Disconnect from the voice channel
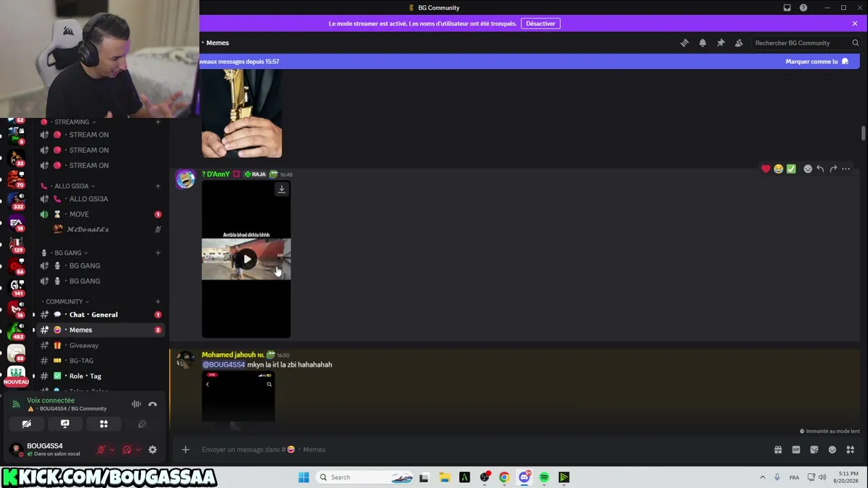 [x=153, y=405]
